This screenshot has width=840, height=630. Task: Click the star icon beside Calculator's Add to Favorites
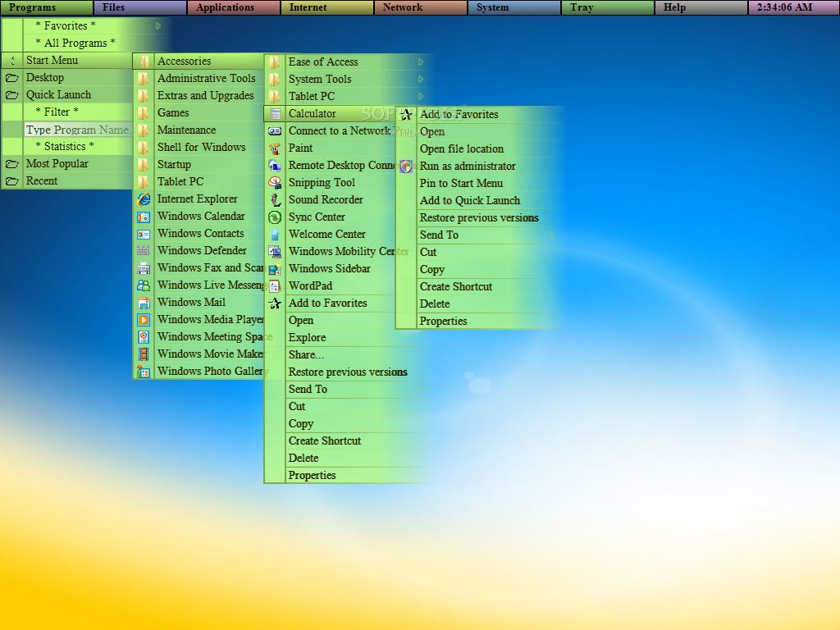click(x=407, y=114)
